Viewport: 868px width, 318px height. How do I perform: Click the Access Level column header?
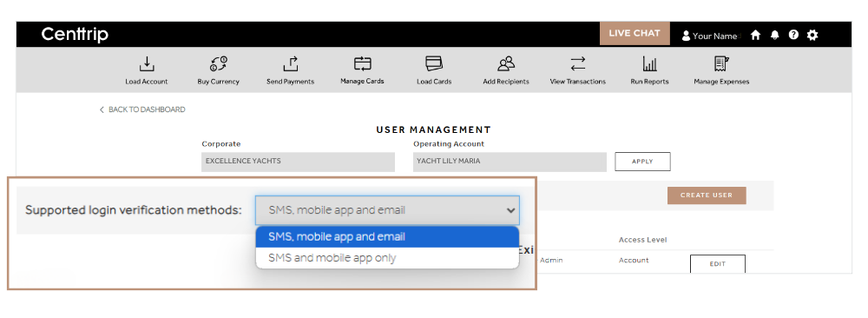coord(642,240)
